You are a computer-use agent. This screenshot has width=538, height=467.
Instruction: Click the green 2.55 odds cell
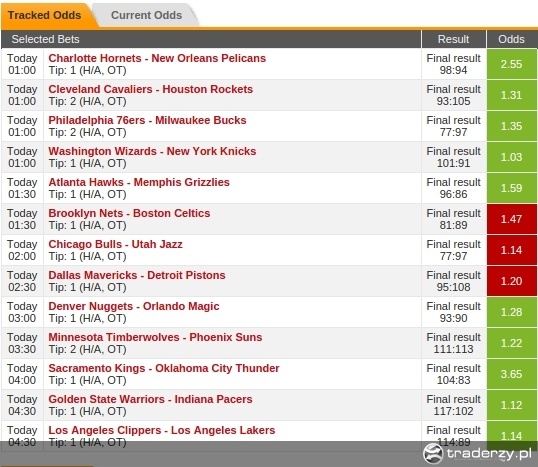[512, 64]
